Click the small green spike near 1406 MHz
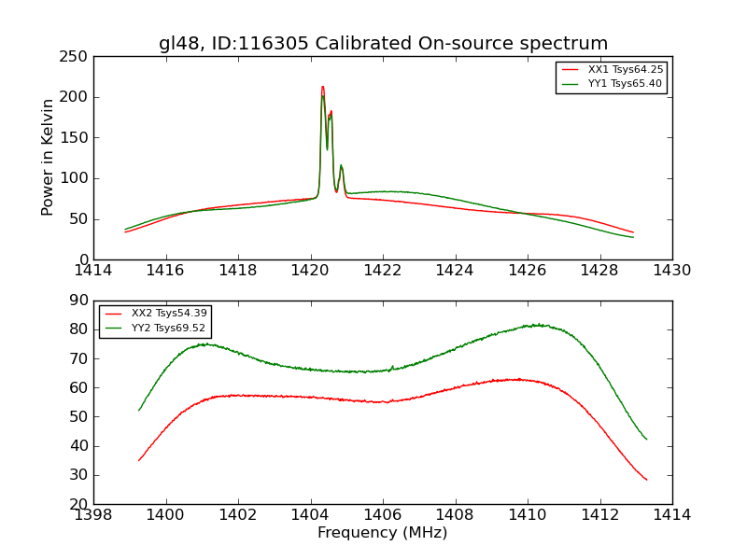Screen dimensions: 747x560 pyautogui.click(x=392, y=368)
